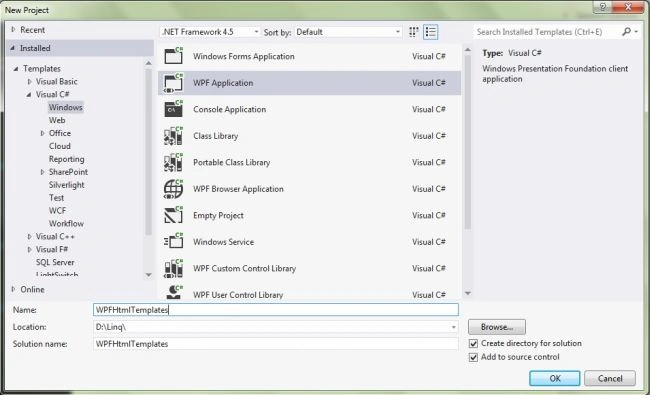Screen dimensions: 650x395
Task: Select the Workflow tree item
Action: [66, 223]
